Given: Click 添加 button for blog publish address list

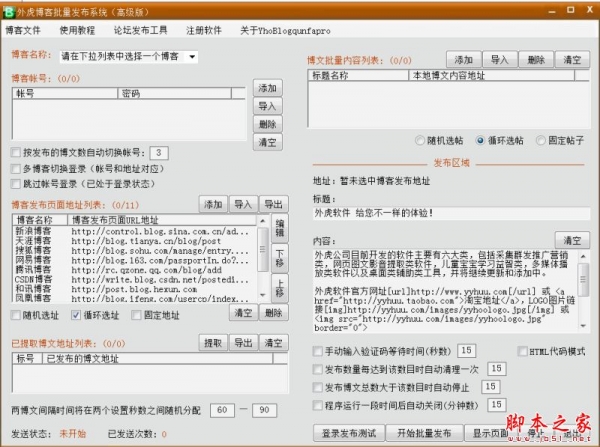Looking at the screenshot, I should (213, 204).
